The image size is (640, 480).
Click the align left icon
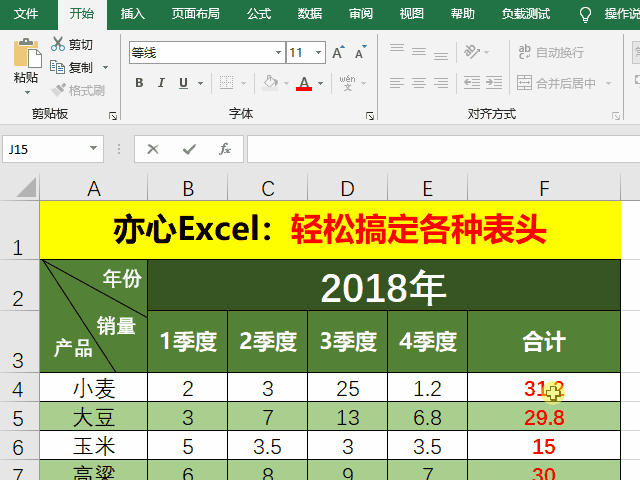coord(397,83)
